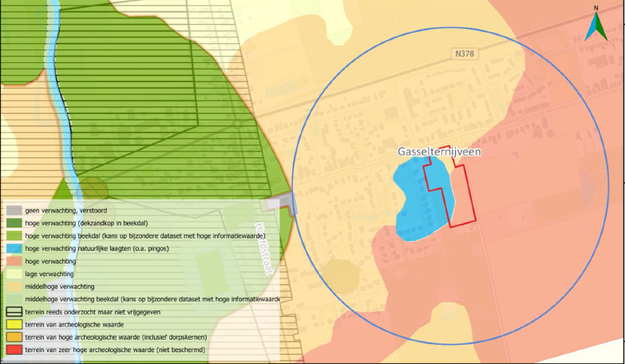Click the north arrow compass icon

(595, 24)
